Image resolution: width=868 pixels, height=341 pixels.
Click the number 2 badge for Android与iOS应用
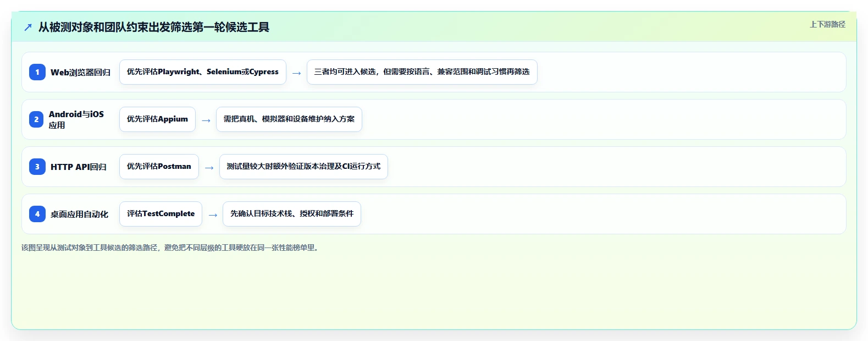[x=36, y=119]
